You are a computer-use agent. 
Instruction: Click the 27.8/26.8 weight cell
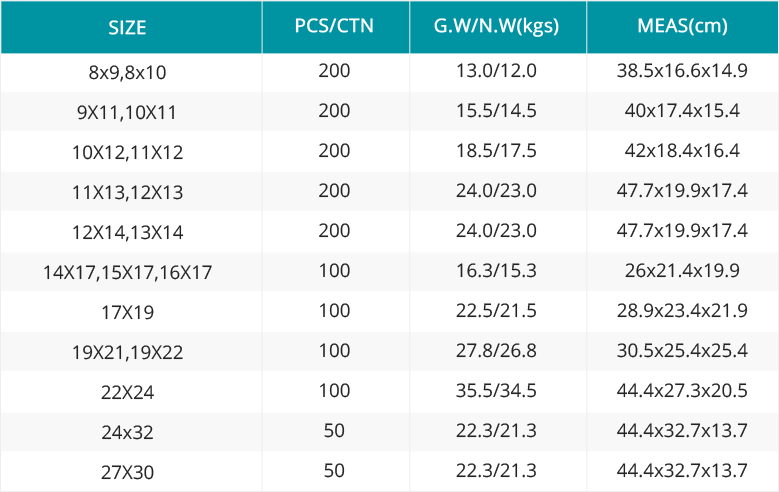[x=496, y=350]
